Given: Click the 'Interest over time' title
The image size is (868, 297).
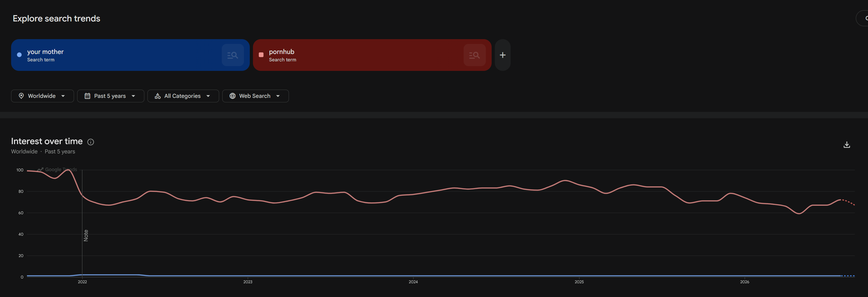Looking at the screenshot, I should [47, 141].
